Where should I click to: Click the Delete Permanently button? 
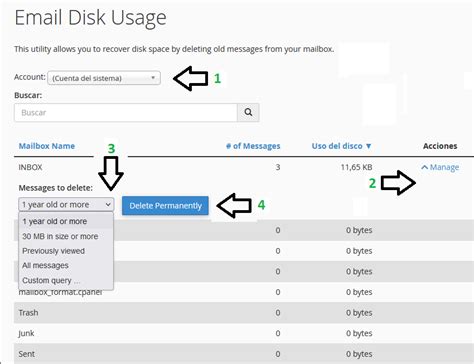(x=165, y=206)
